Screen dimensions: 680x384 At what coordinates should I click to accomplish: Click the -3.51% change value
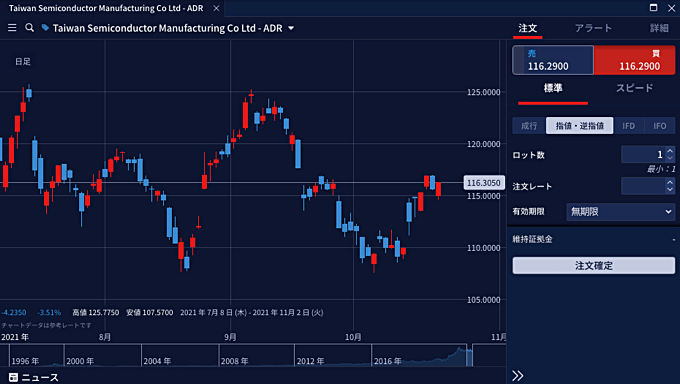point(49,312)
